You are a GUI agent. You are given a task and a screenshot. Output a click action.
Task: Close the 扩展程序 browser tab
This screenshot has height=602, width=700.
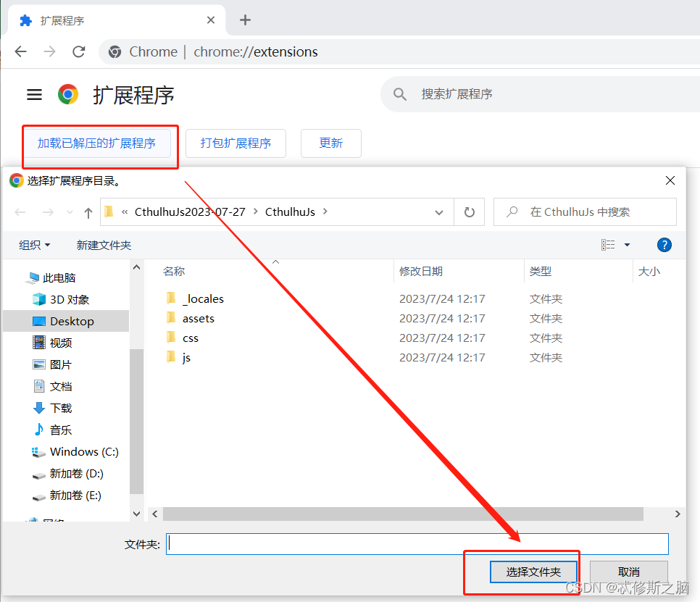pyautogui.click(x=211, y=20)
